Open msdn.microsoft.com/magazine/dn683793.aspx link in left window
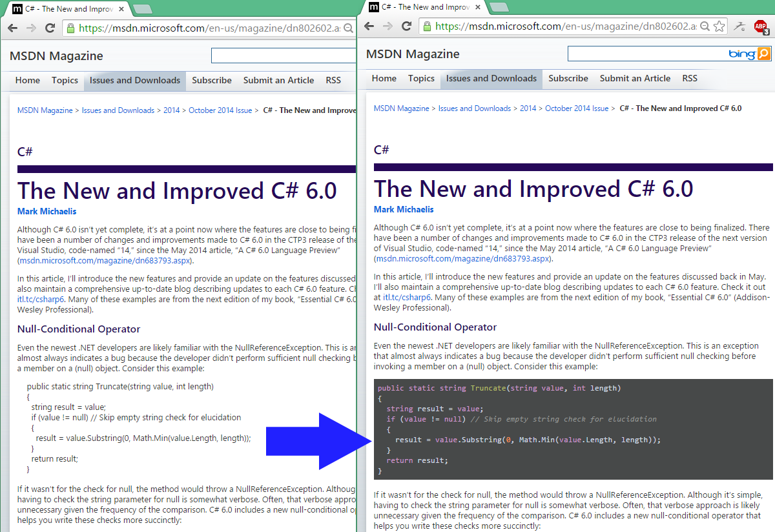The height and width of the screenshot is (532, 775). 106,261
